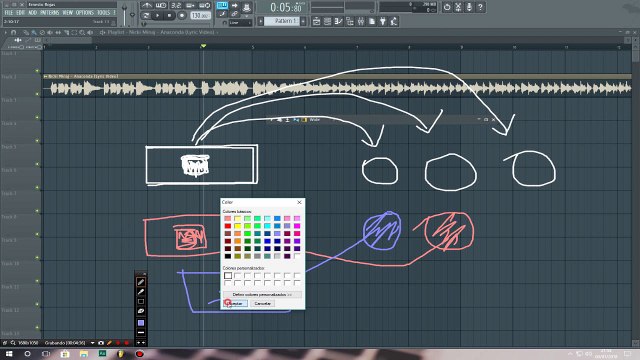Select the Slice tool in playlist toolbar
Viewport: 640px width, 360px height.
66,32
